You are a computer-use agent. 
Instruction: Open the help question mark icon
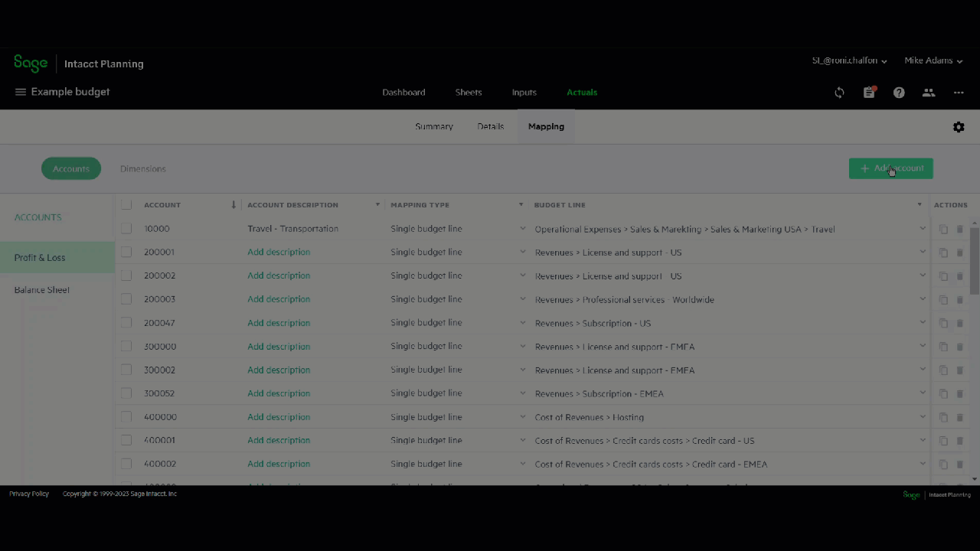click(899, 93)
